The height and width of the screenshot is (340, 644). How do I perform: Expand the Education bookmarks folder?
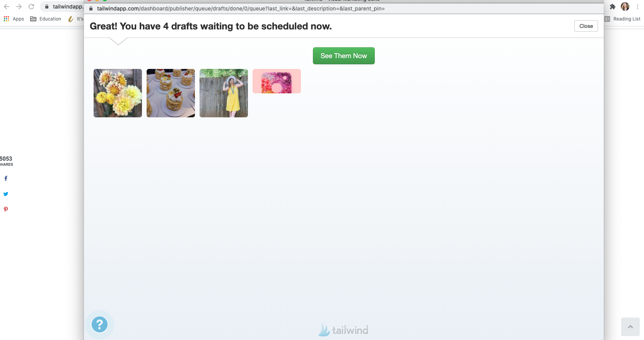coord(46,19)
